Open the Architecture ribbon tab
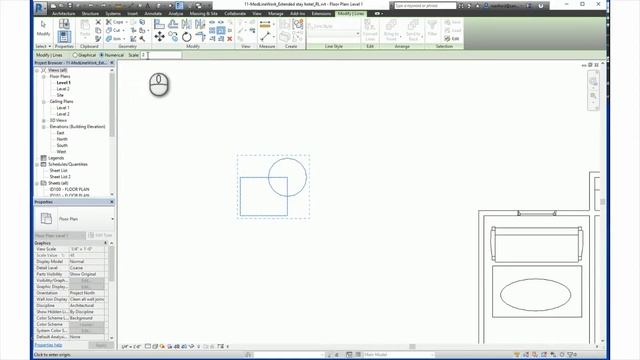Screen dimensions: 640x360 coord(63,13)
